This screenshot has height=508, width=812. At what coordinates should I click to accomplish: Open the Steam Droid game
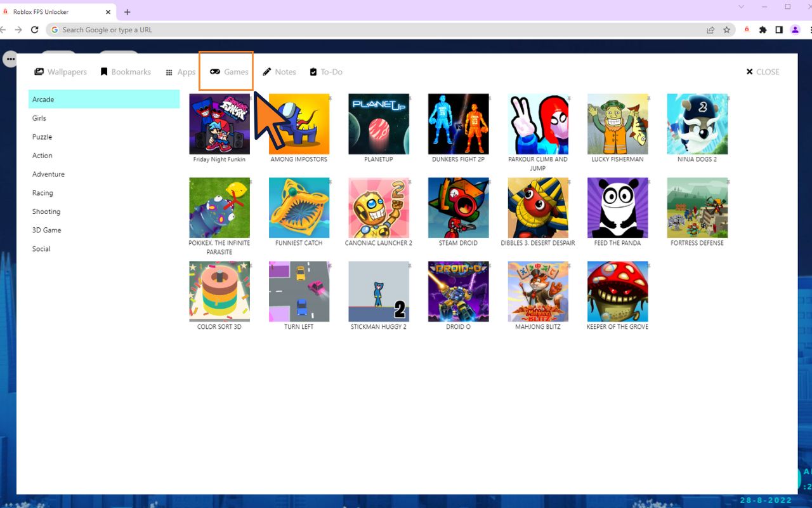(458, 208)
